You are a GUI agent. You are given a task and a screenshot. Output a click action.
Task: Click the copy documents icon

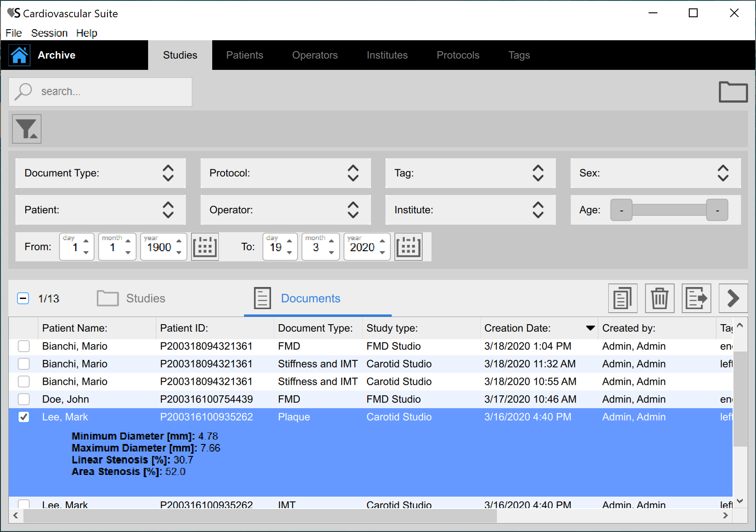click(622, 299)
